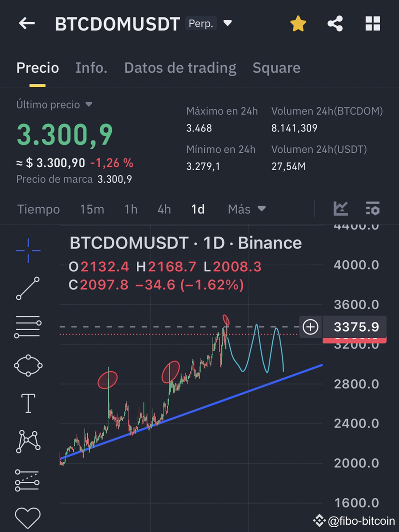Open the XABCD pattern tool
The image size is (399, 532).
[x=27, y=442]
